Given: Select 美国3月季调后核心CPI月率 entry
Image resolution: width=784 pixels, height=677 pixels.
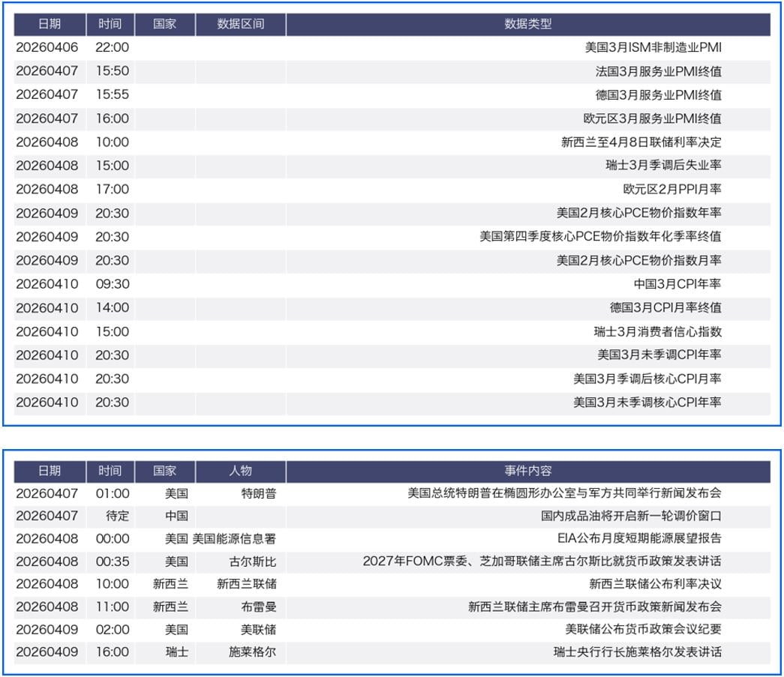Looking at the screenshot, I should pos(647,379).
